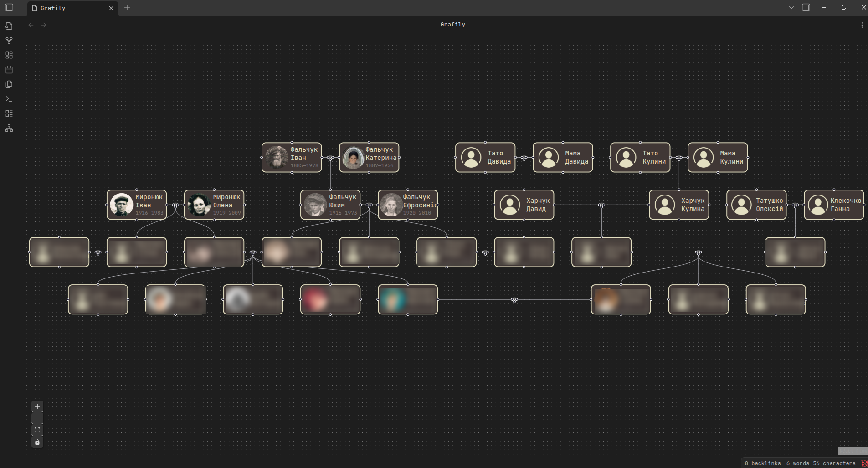Expand the tab list dropdown chevron
Screen dimensions: 868x468
click(x=791, y=8)
